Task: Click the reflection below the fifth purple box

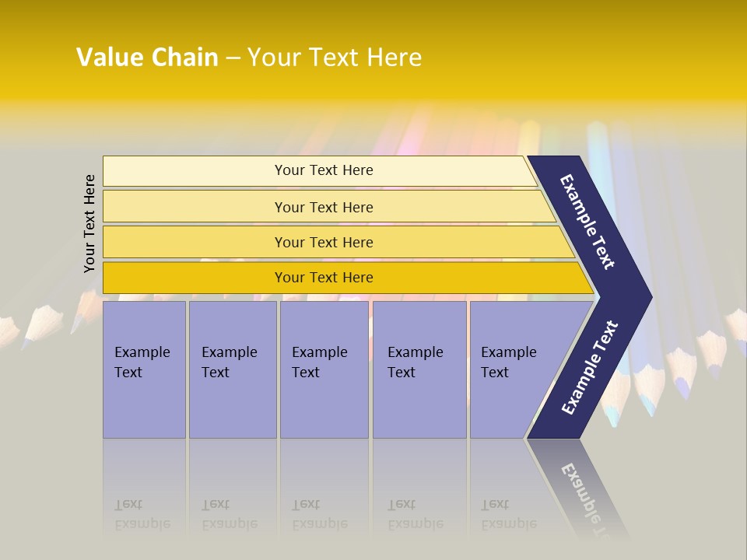Action: tap(509, 515)
